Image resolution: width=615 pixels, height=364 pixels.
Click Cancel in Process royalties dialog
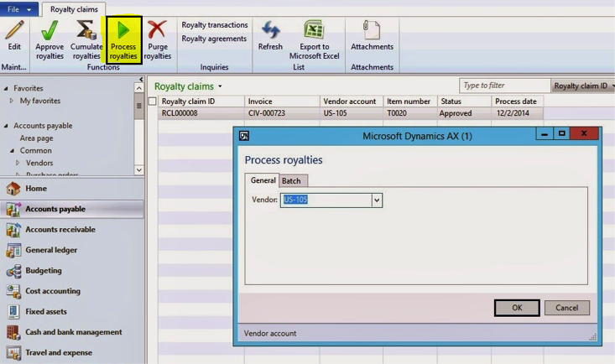pos(567,308)
